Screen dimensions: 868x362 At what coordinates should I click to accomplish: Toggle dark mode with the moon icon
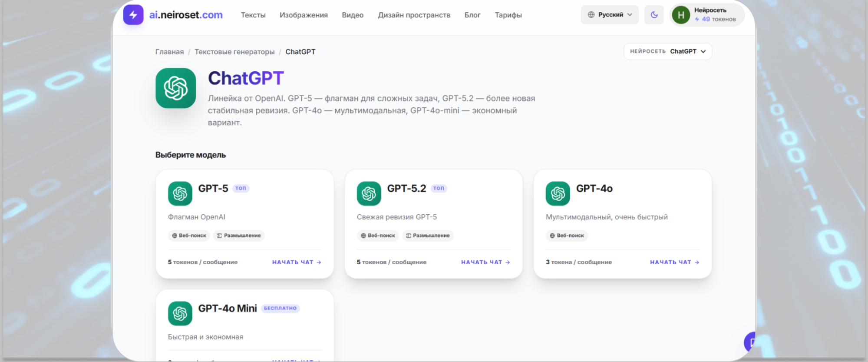click(654, 15)
